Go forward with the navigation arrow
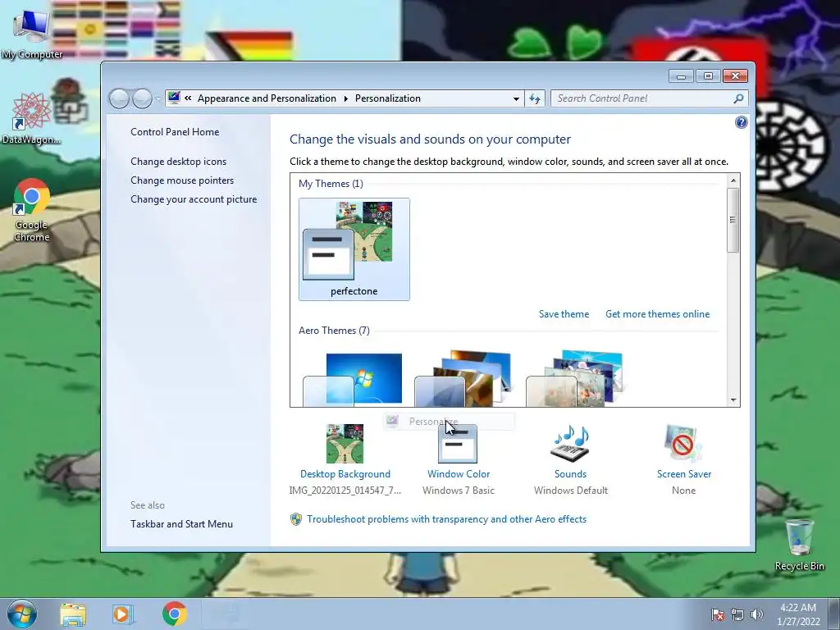This screenshot has height=630, width=840. pos(141,98)
